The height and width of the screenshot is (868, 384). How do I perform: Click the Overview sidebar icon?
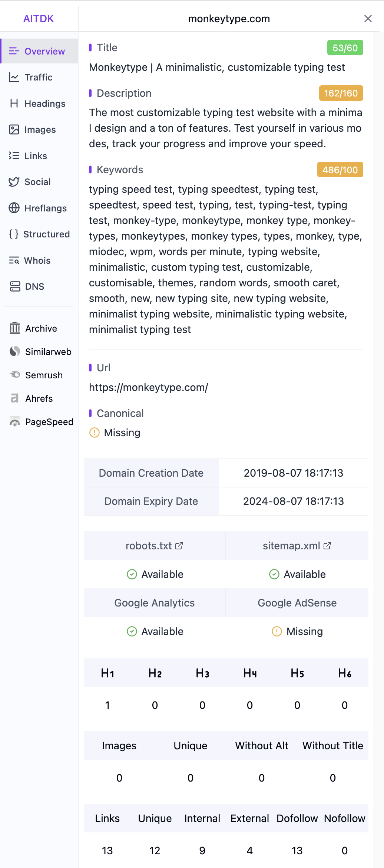14,51
